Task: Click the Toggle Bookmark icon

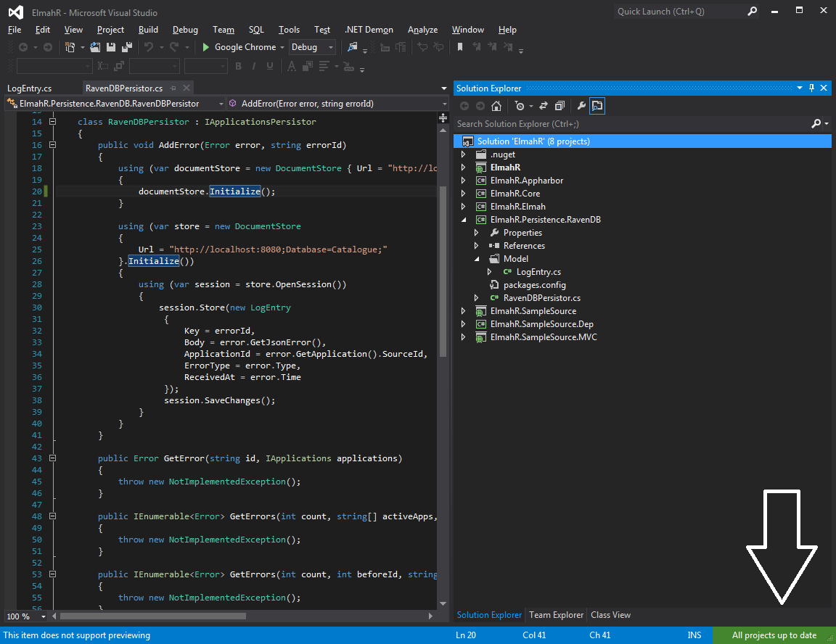Action: click(x=459, y=47)
